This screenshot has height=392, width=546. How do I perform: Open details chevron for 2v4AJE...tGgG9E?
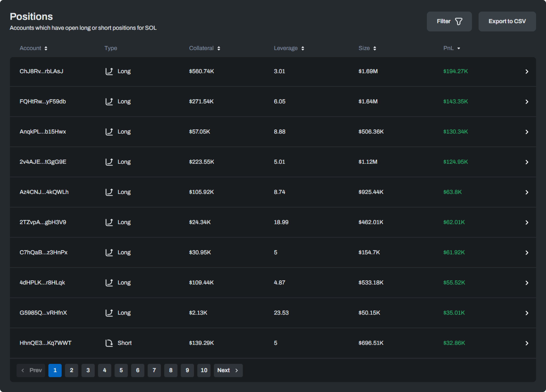527,162
